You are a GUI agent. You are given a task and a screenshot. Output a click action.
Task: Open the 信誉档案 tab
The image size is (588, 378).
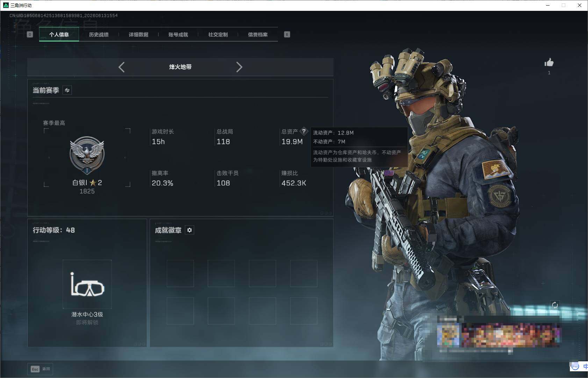[x=258, y=34]
